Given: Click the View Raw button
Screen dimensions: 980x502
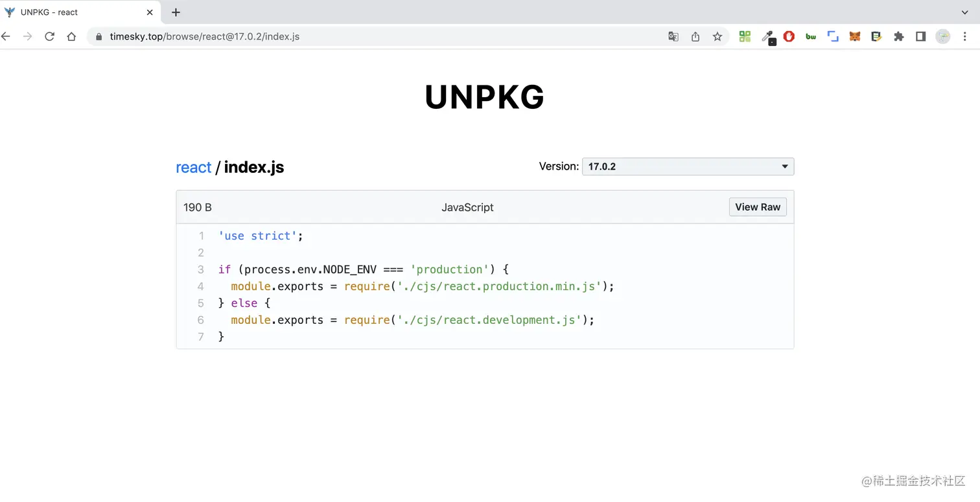Looking at the screenshot, I should [758, 207].
